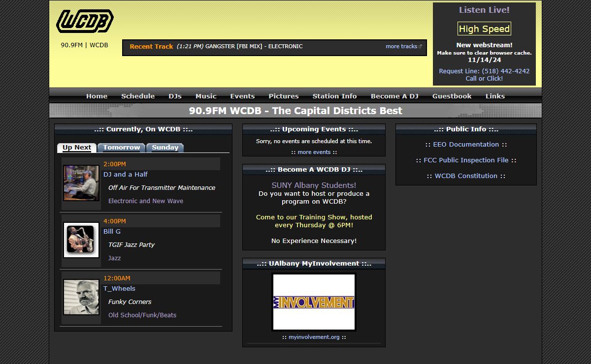The height and width of the screenshot is (364, 591).
Task: Open the Request Line call link
Action: coord(484,75)
